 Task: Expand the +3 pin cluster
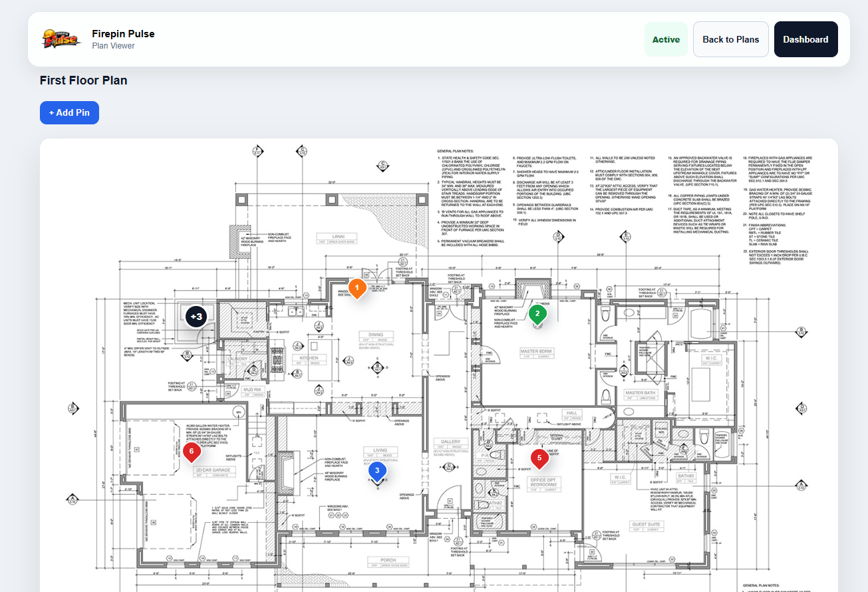click(197, 317)
